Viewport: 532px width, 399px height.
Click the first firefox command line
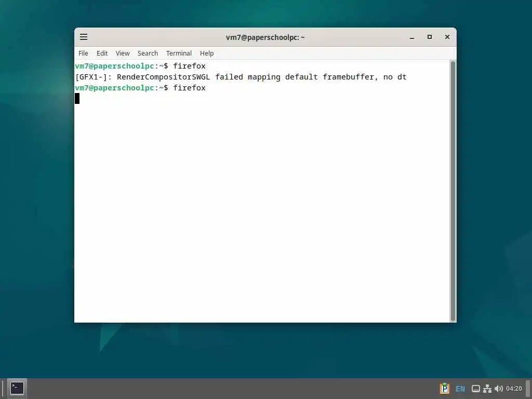pyautogui.click(x=140, y=66)
